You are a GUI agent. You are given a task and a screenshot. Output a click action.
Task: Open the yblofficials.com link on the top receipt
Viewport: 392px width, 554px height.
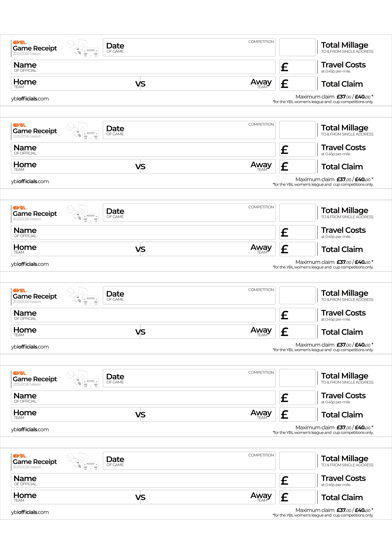pos(30,99)
